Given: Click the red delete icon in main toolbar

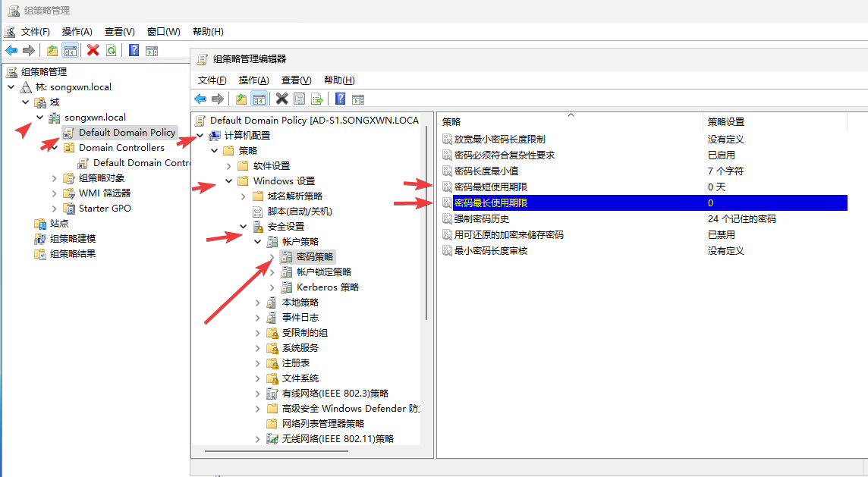Looking at the screenshot, I should [x=93, y=50].
